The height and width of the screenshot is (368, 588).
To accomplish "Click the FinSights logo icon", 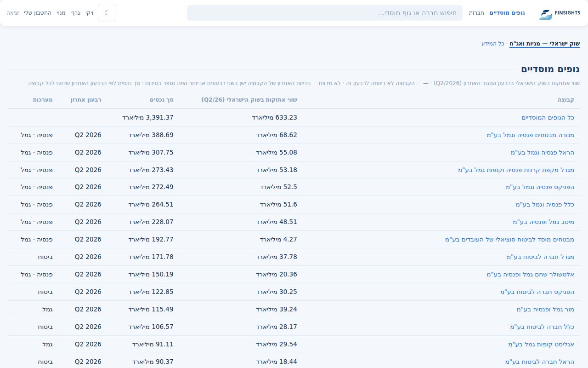I will [545, 14].
